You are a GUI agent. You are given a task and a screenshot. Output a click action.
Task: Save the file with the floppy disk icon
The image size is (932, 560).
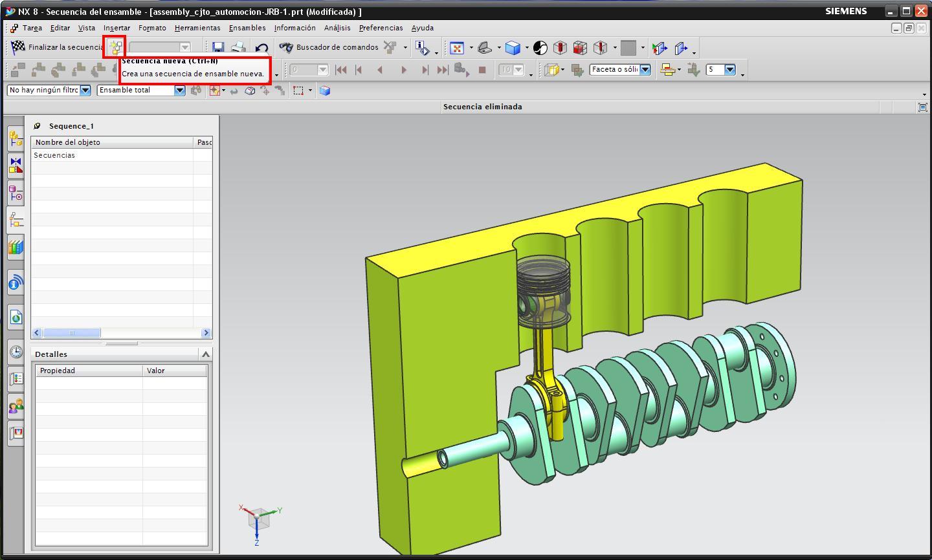coord(218,47)
